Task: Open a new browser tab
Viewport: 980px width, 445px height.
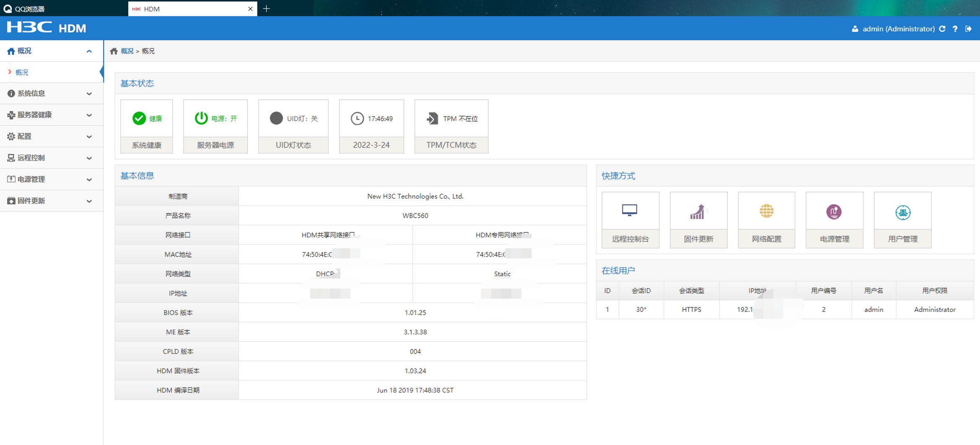Action: [x=266, y=9]
